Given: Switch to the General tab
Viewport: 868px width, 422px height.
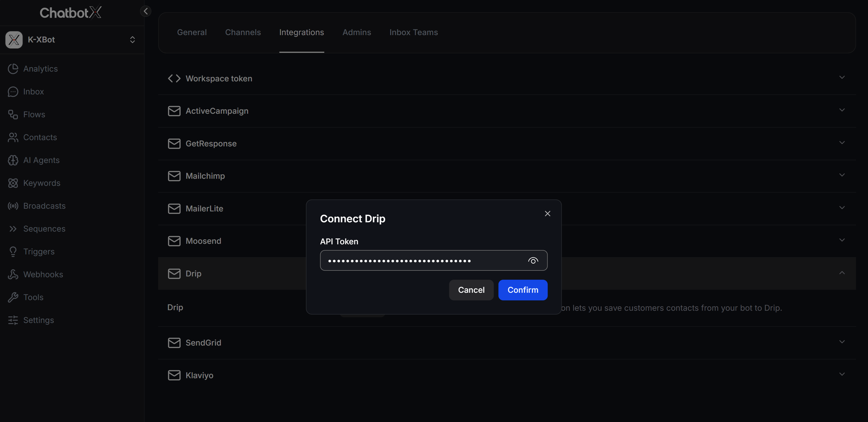Looking at the screenshot, I should click(192, 32).
